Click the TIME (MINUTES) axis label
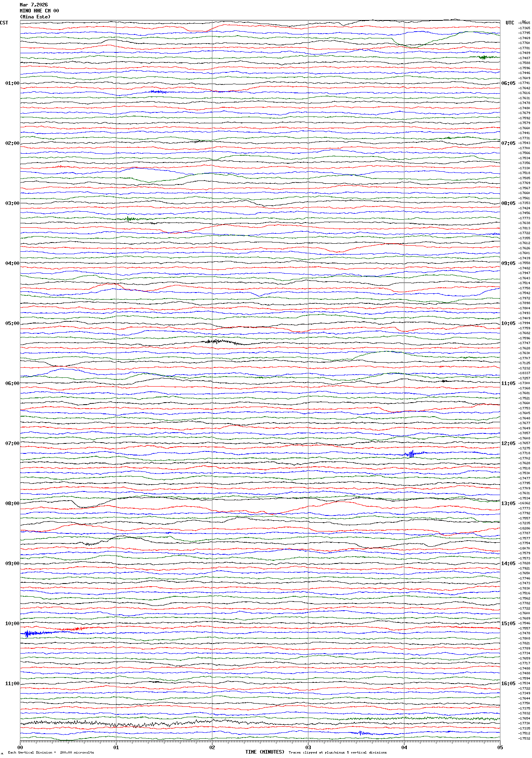 click(x=265, y=752)
